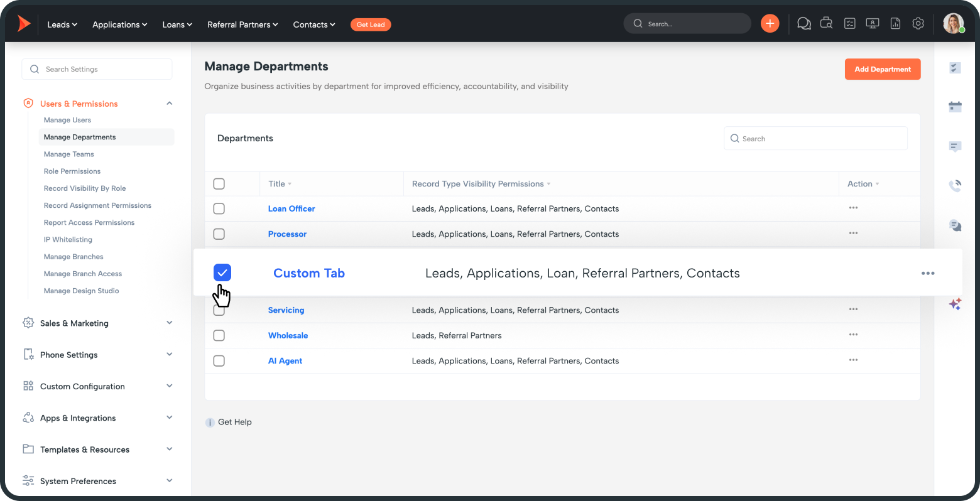The height and width of the screenshot is (501, 980).
Task: Click the Search Settings input field
Action: (x=97, y=69)
